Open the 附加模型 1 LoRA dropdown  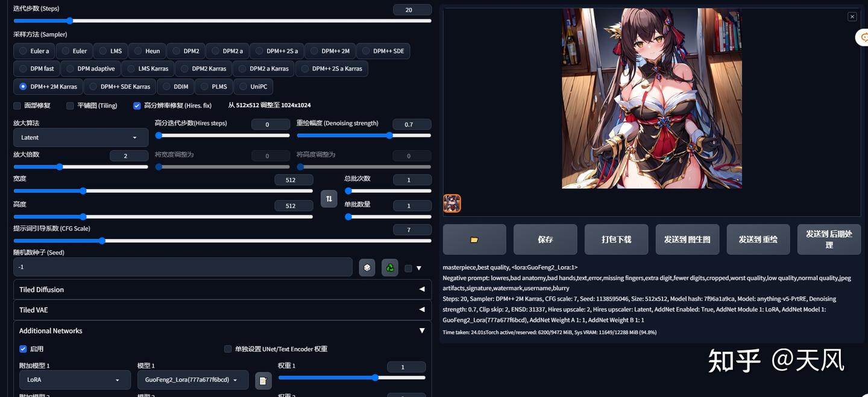75,380
